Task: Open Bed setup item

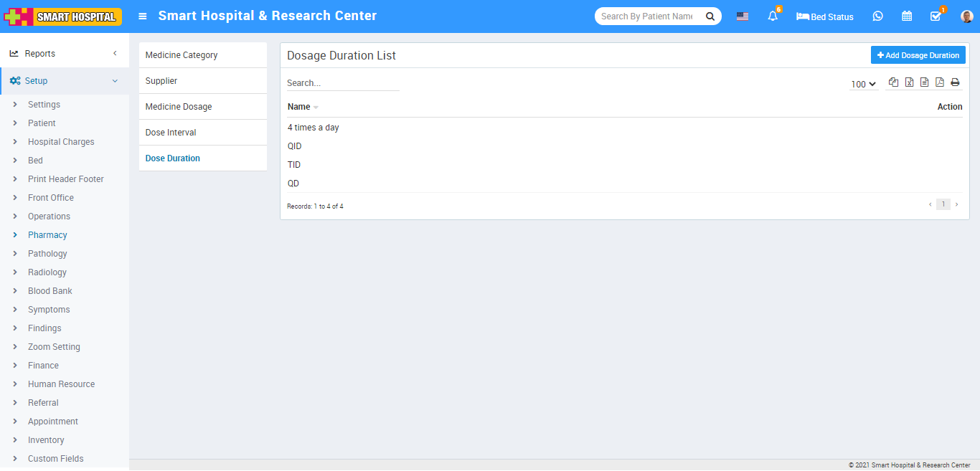Action: [35, 161]
